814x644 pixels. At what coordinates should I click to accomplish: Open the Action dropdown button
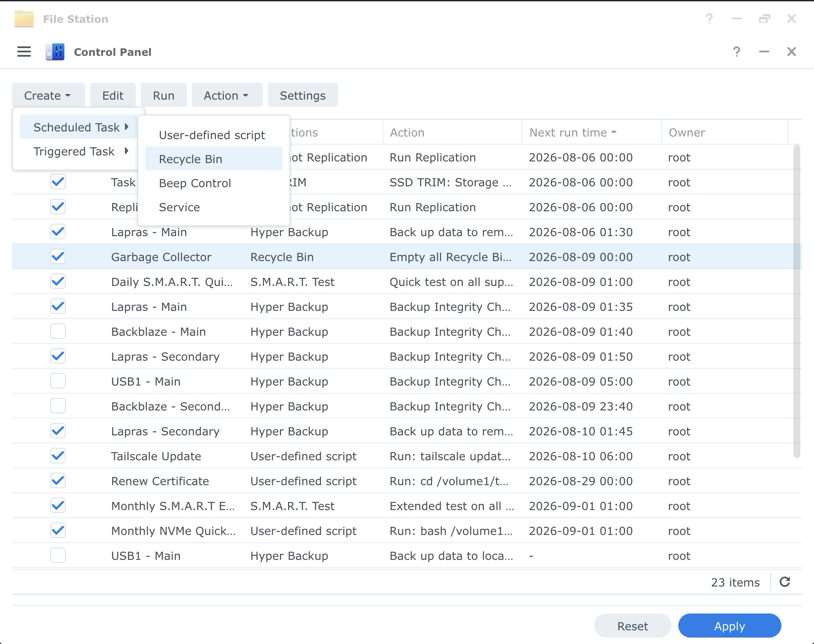[227, 95]
